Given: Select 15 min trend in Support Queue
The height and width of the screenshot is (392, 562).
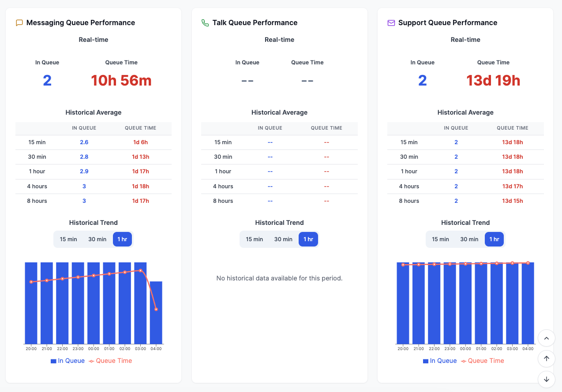Looking at the screenshot, I should pos(440,239).
